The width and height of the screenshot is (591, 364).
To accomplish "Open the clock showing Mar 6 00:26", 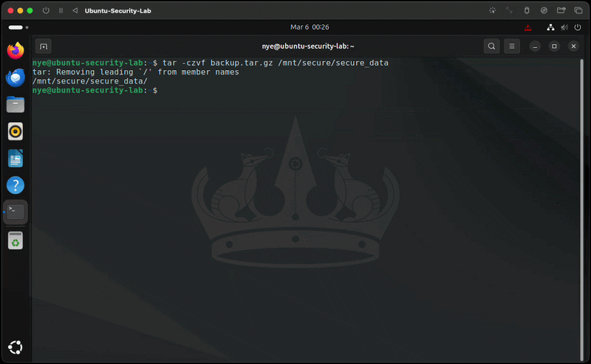I will (310, 27).
